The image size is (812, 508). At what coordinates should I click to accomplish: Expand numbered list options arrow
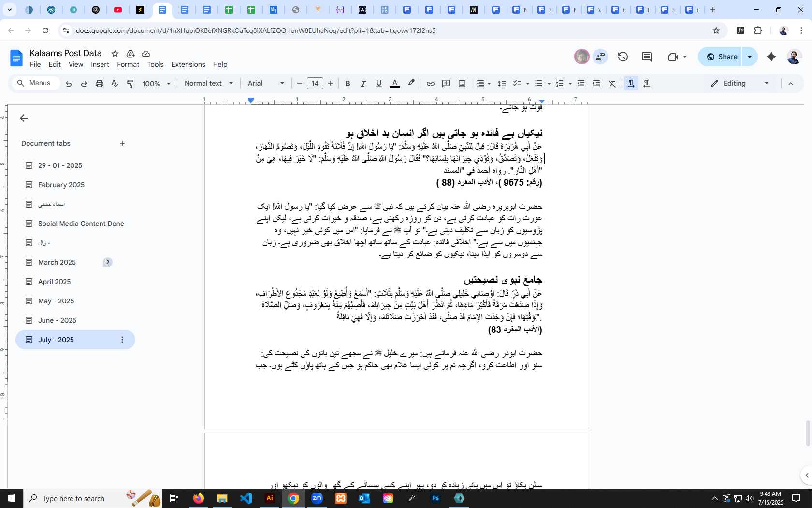tap(570, 84)
